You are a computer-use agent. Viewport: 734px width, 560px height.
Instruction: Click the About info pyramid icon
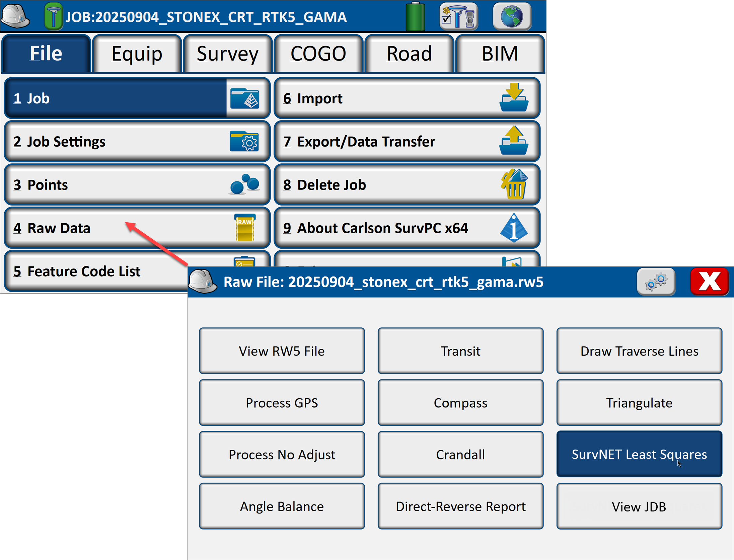pyautogui.click(x=514, y=228)
